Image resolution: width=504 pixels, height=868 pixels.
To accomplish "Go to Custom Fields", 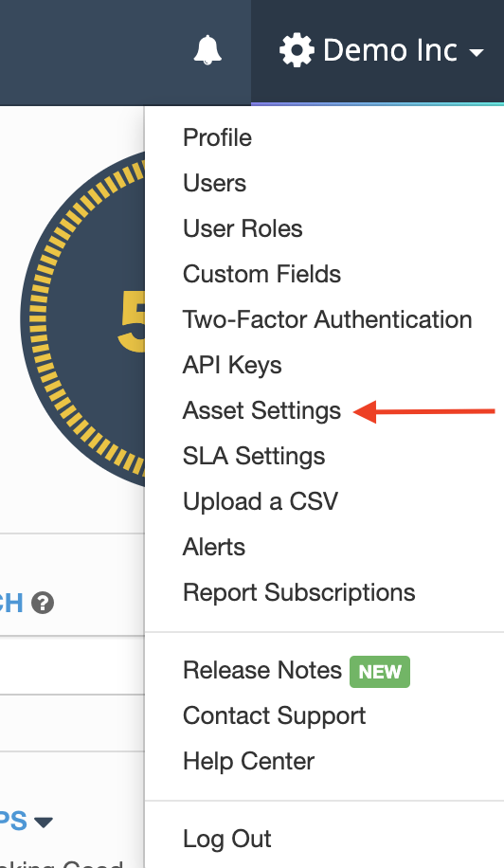I will (x=261, y=274).
